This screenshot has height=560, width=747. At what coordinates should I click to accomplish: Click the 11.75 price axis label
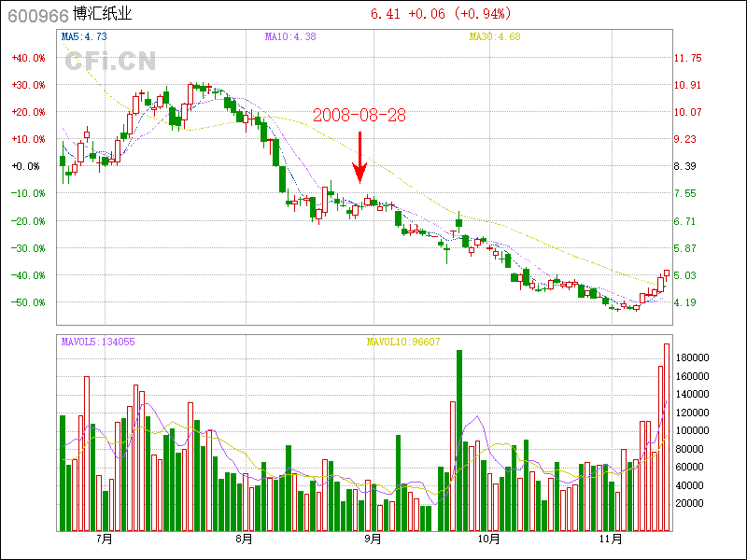pyautogui.click(x=688, y=58)
